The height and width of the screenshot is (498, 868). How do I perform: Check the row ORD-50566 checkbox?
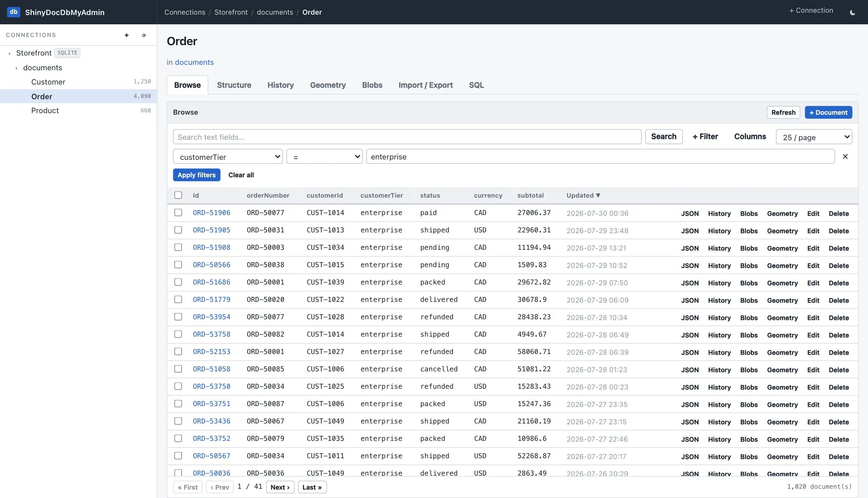(x=178, y=264)
